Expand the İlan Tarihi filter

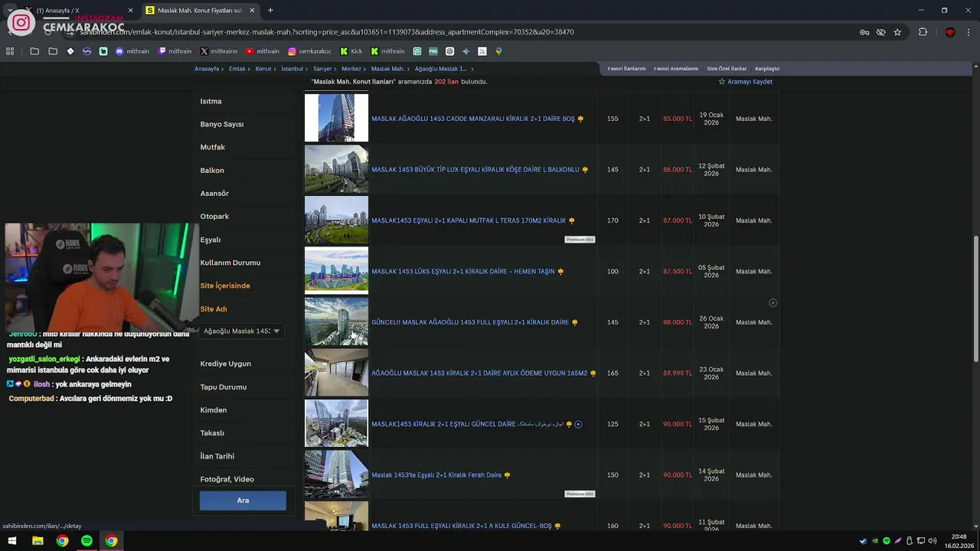[x=217, y=456]
